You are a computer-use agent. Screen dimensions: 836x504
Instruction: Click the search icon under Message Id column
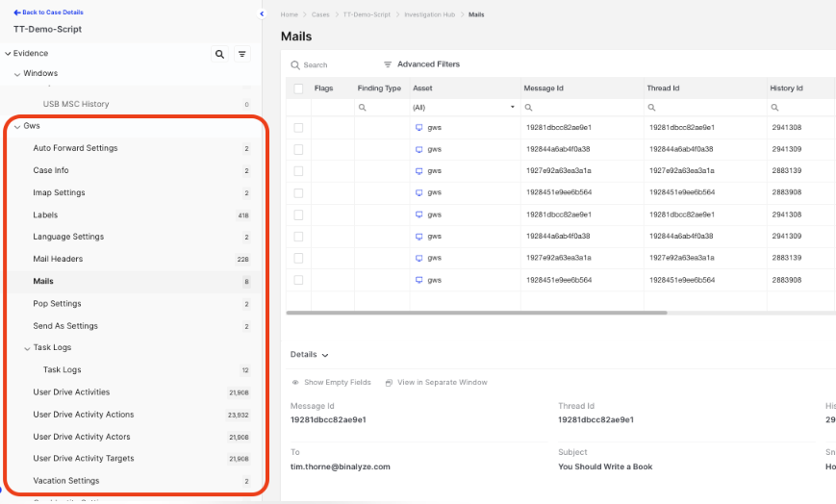529,108
